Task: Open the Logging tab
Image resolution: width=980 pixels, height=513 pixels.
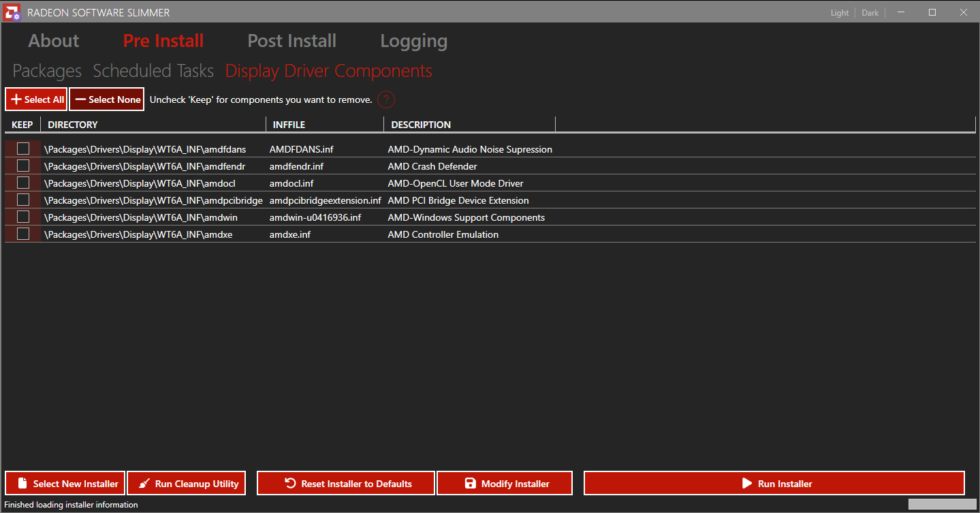Action: pos(413,41)
